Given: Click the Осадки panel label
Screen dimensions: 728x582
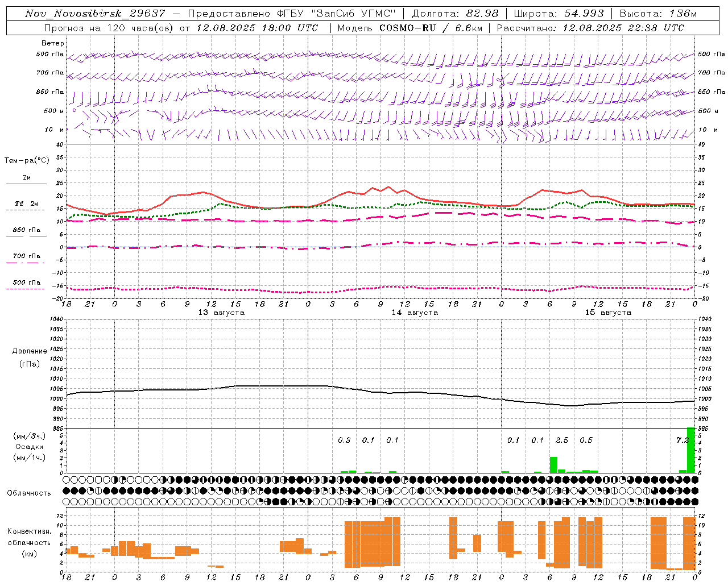Looking at the screenshot, I should pyautogui.click(x=29, y=447).
